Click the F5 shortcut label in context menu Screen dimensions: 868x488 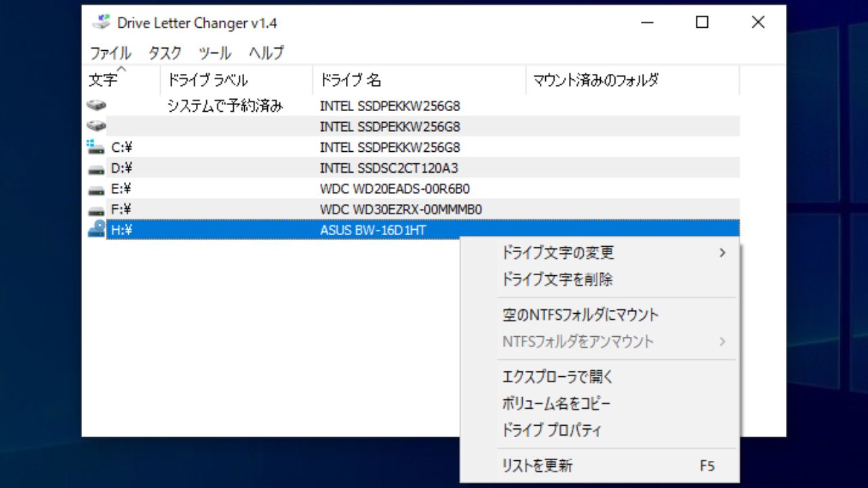click(707, 466)
